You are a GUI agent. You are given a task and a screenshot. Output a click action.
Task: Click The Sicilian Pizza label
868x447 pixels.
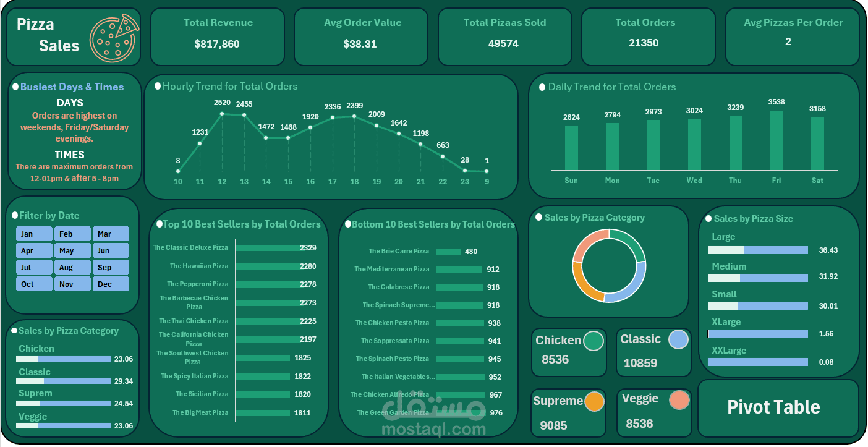pos(202,394)
